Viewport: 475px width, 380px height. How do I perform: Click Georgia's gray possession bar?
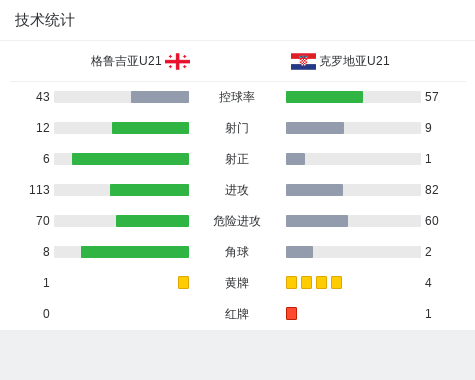(x=160, y=97)
